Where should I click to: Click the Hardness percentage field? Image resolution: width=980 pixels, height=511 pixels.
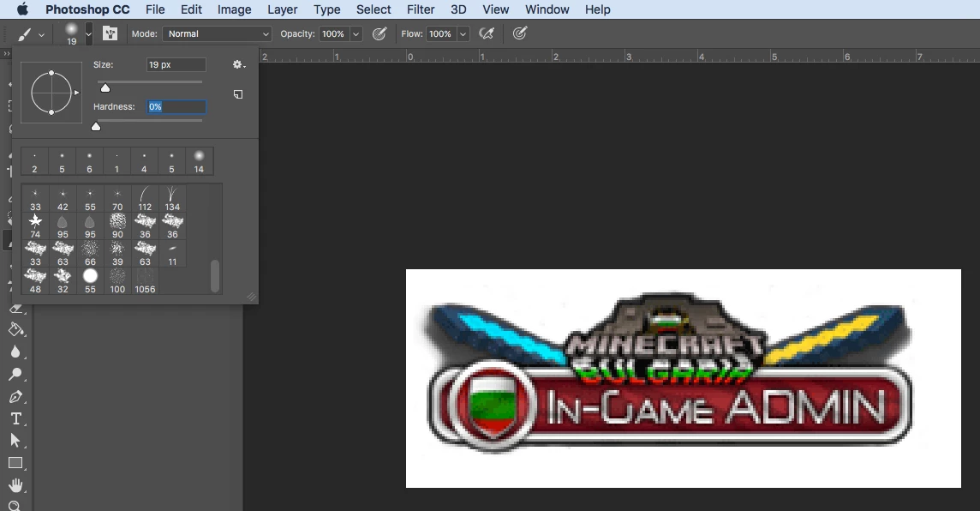(176, 107)
